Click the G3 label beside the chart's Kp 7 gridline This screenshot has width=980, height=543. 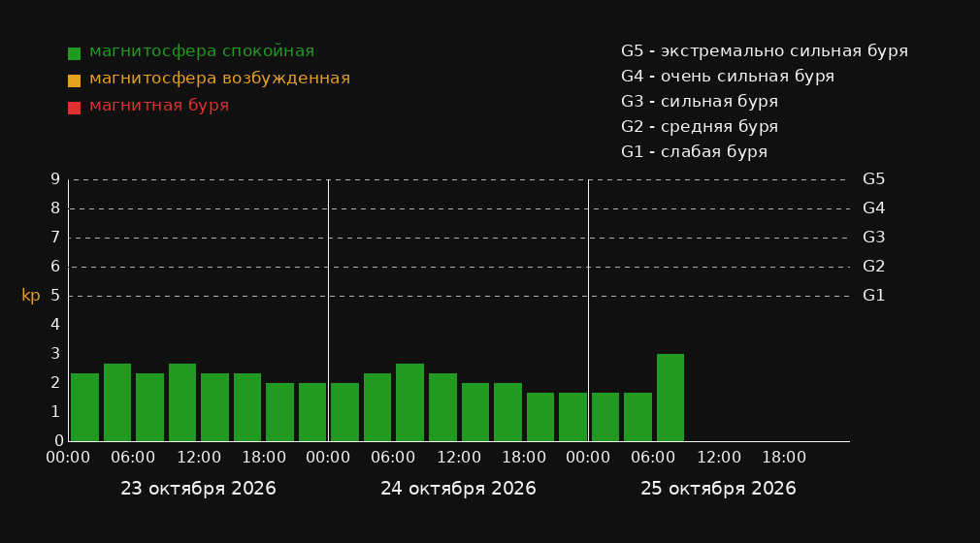[x=873, y=238]
